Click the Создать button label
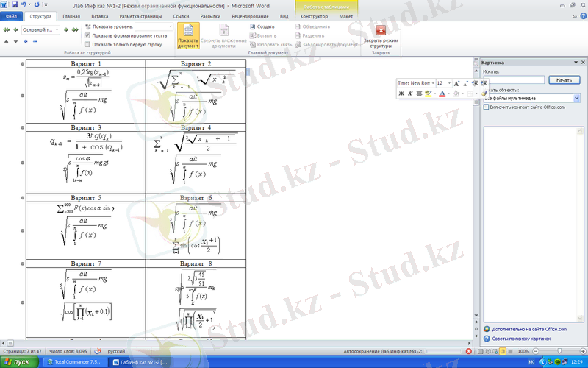This screenshot has width=588, height=368. (265, 26)
